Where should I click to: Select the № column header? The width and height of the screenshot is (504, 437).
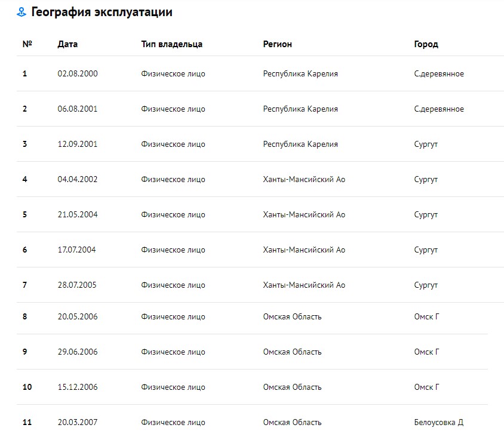click(27, 44)
